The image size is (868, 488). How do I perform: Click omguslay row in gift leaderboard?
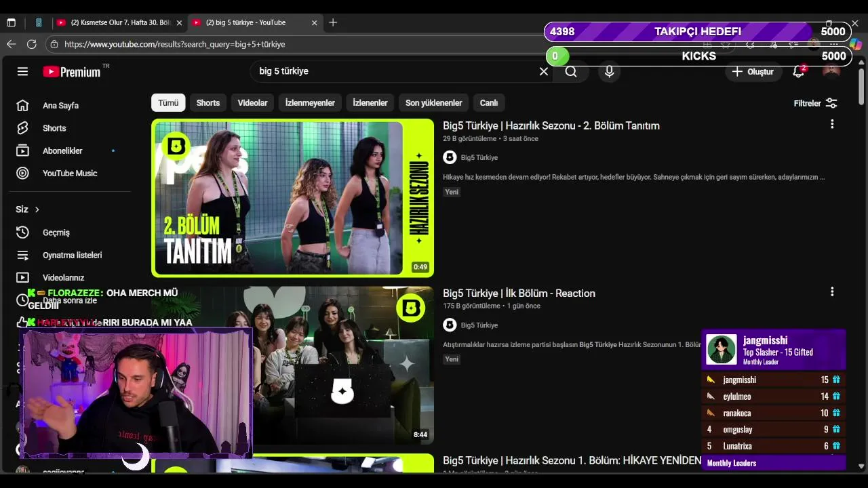[773, 429]
